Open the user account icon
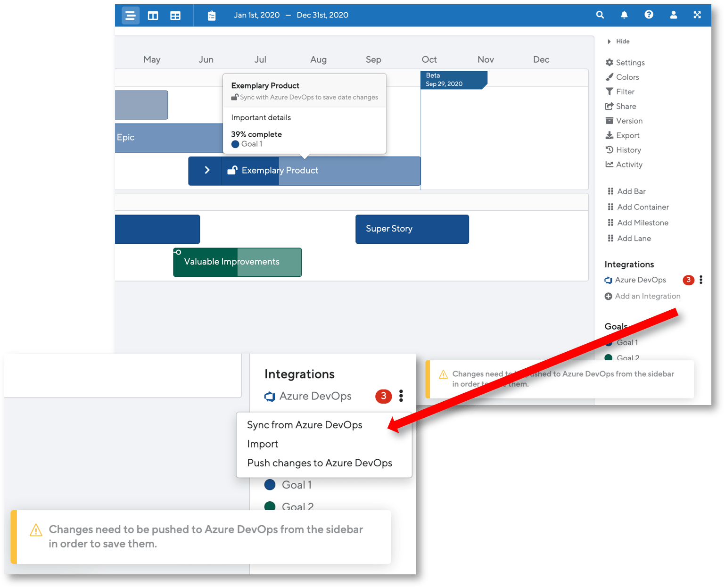 tap(674, 15)
